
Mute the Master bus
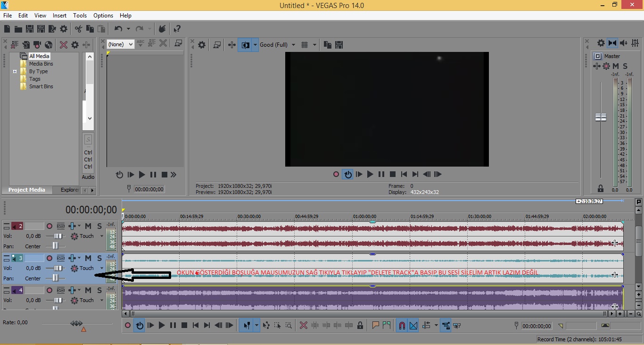tap(616, 66)
